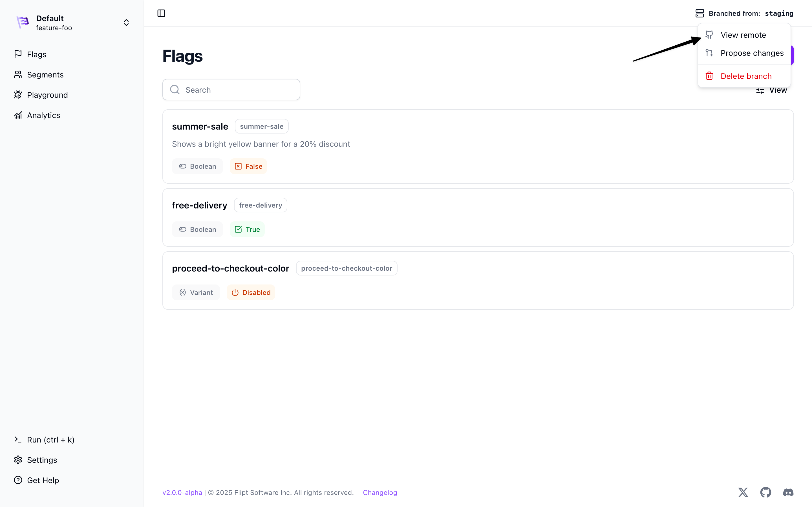
Task: Open the Discord footer icon
Action: pyautogui.click(x=788, y=492)
